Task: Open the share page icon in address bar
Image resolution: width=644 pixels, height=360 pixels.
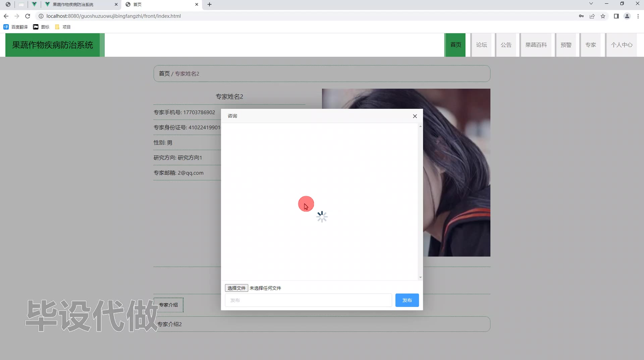Action: 592,16
